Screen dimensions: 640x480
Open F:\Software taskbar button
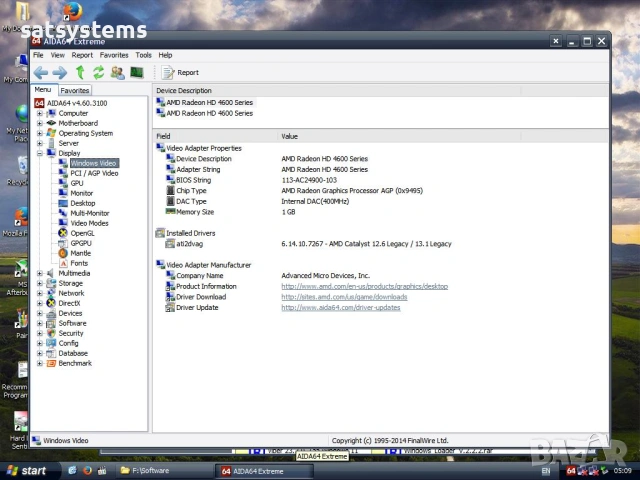pos(164,471)
